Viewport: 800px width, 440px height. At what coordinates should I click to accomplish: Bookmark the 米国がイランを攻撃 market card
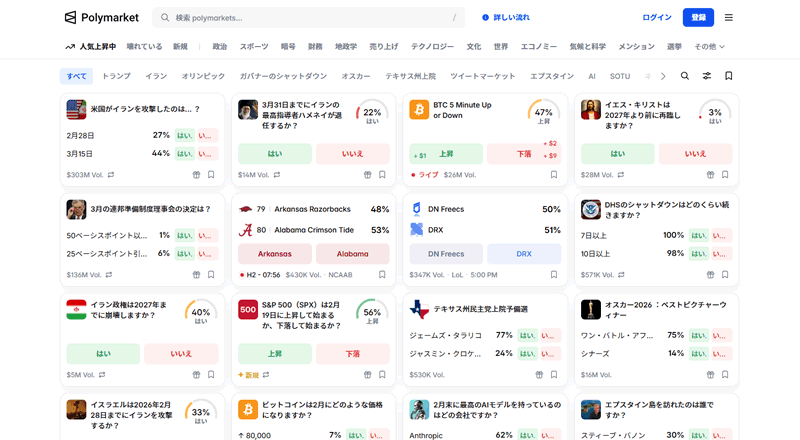click(211, 175)
